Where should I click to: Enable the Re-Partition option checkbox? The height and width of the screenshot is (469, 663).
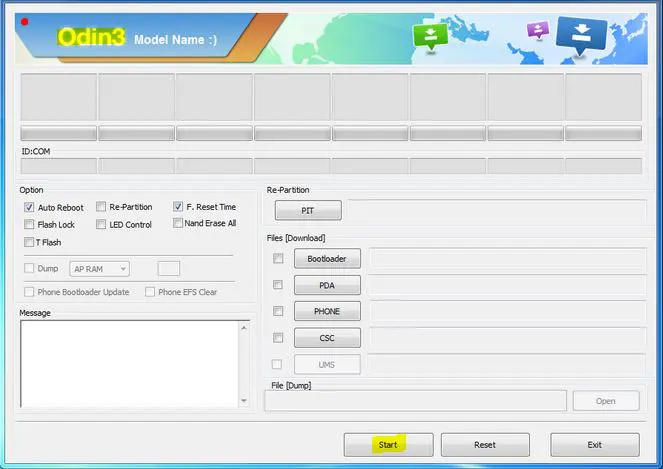101,206
